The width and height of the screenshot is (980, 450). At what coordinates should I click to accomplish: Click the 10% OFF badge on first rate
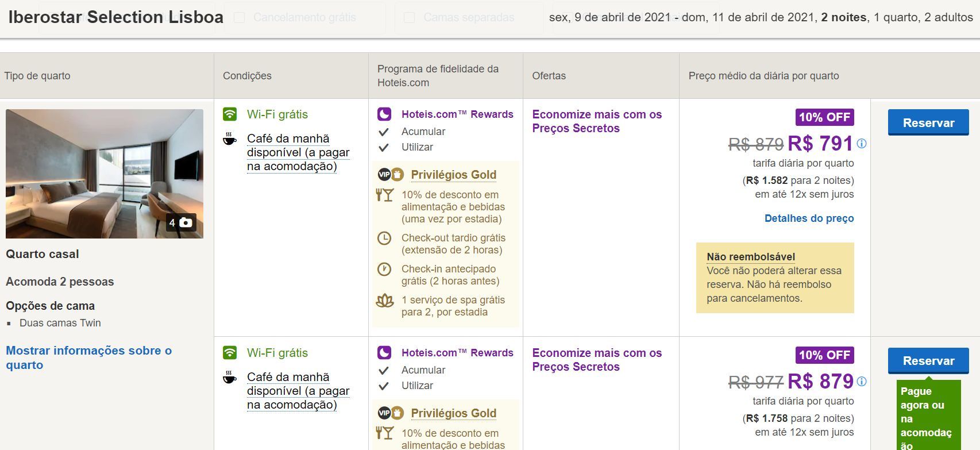point(824,117)
